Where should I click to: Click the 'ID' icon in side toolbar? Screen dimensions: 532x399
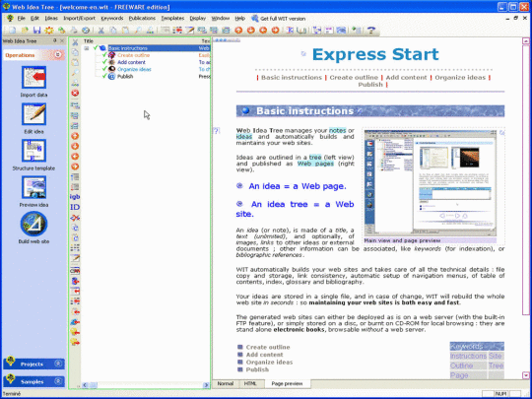(75, 207)
